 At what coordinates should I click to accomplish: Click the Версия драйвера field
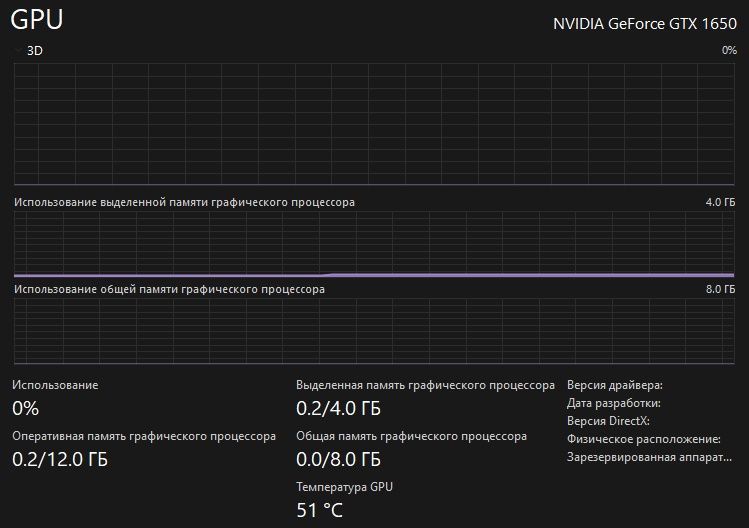tap(614, 385)
